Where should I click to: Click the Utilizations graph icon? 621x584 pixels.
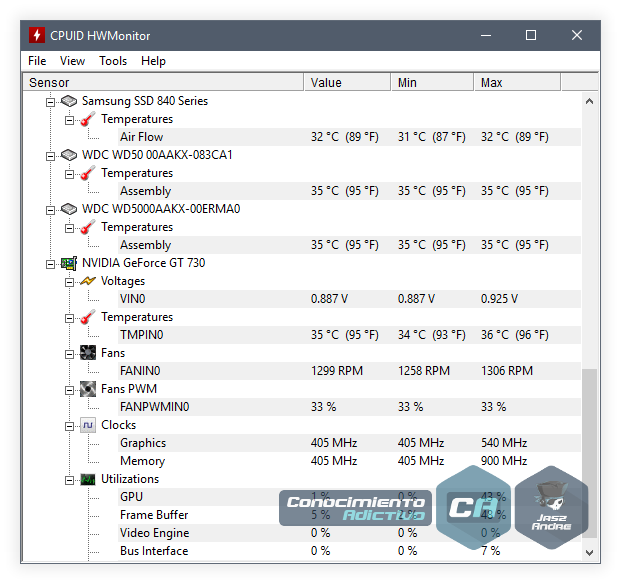coord(88,479)
